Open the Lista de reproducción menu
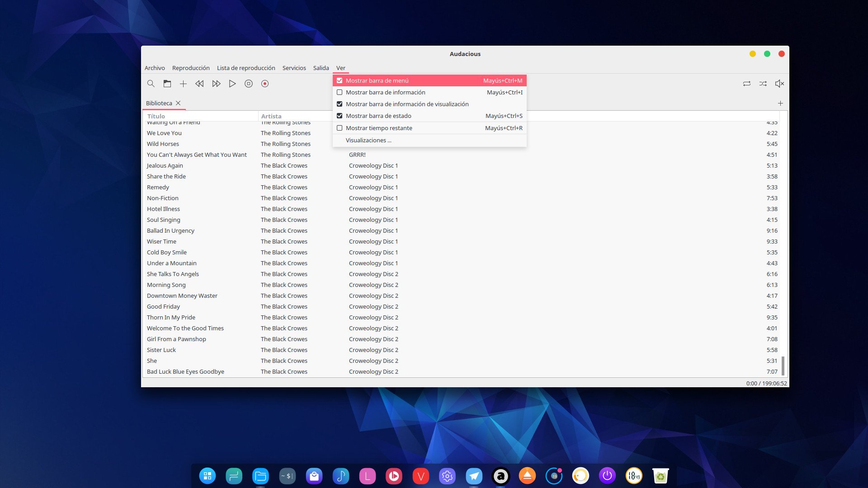 coord(246,68)
